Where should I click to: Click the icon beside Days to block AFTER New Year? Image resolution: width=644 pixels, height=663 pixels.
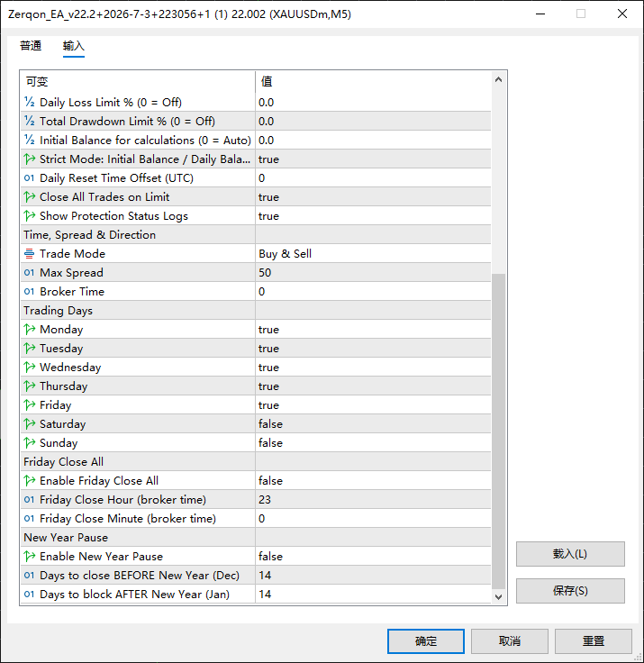pos(29,594)
